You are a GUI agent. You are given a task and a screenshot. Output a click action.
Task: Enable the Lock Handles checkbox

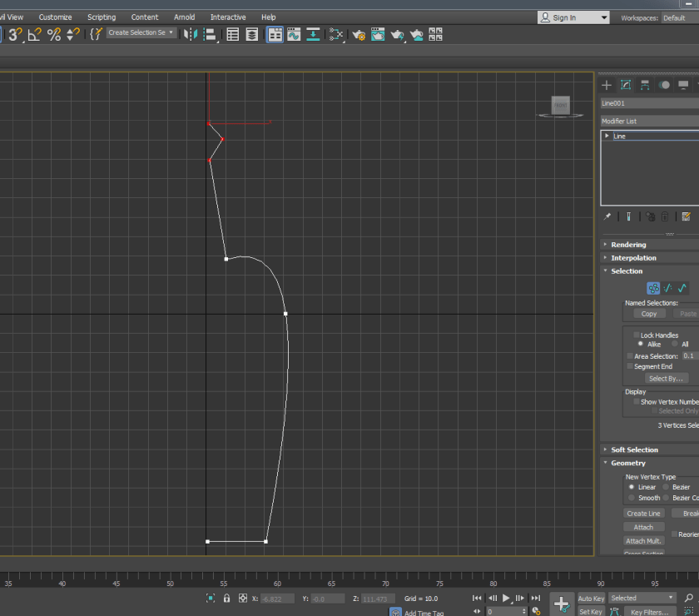[637, 335]
